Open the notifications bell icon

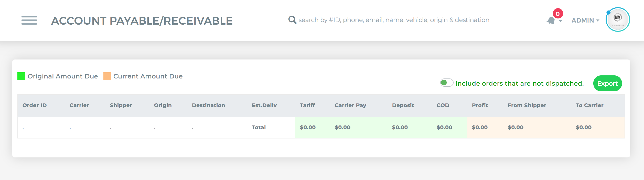click(551, 21)
